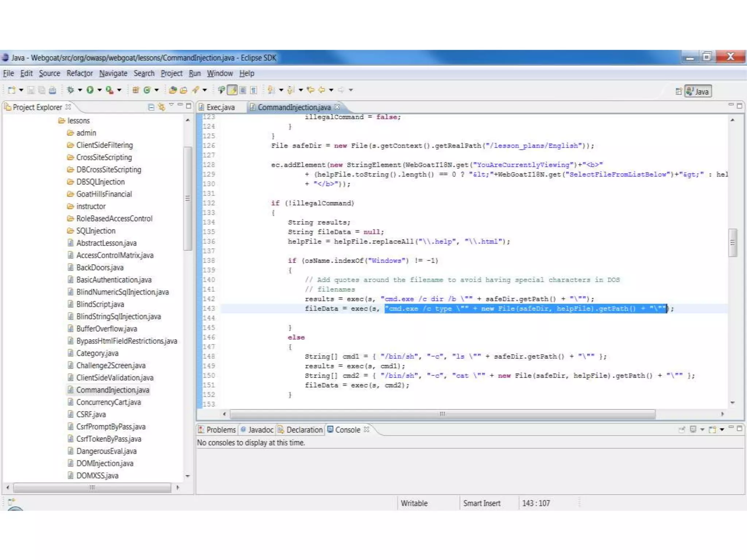Click the Debug bug icon
The width and height of the screenshot is (747, 560).
point(70,90)
